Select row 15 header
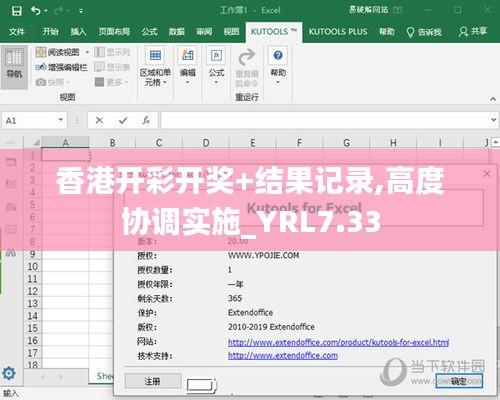 [33, 328]
